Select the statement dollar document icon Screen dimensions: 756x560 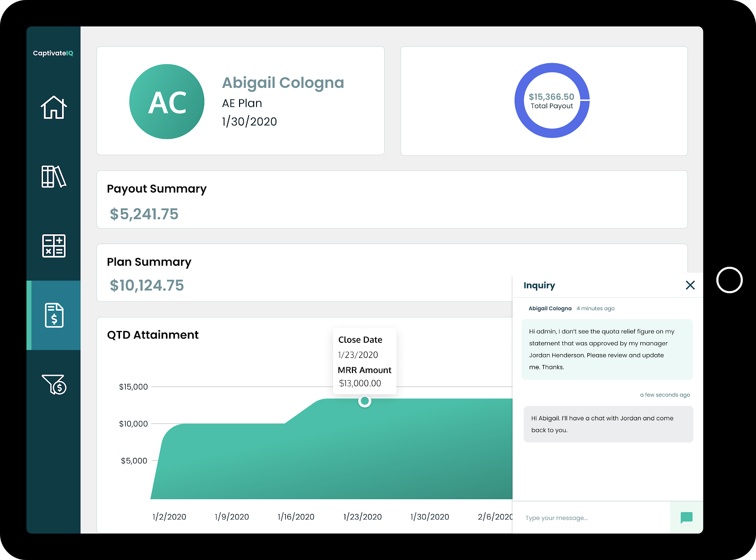coord(54,315)
